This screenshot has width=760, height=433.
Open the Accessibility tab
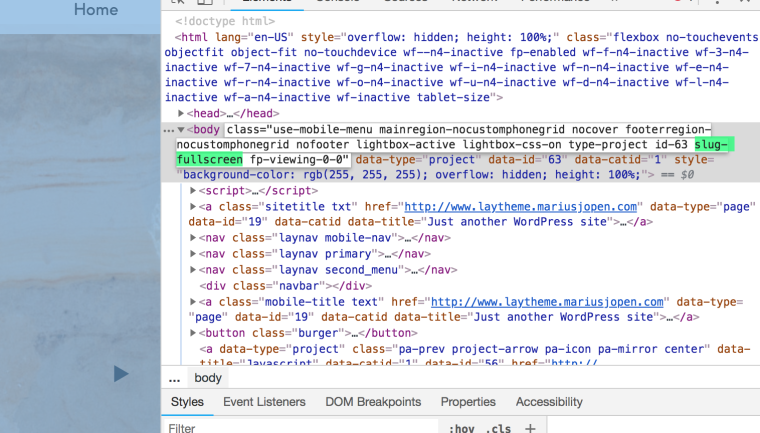click(549, 402)
